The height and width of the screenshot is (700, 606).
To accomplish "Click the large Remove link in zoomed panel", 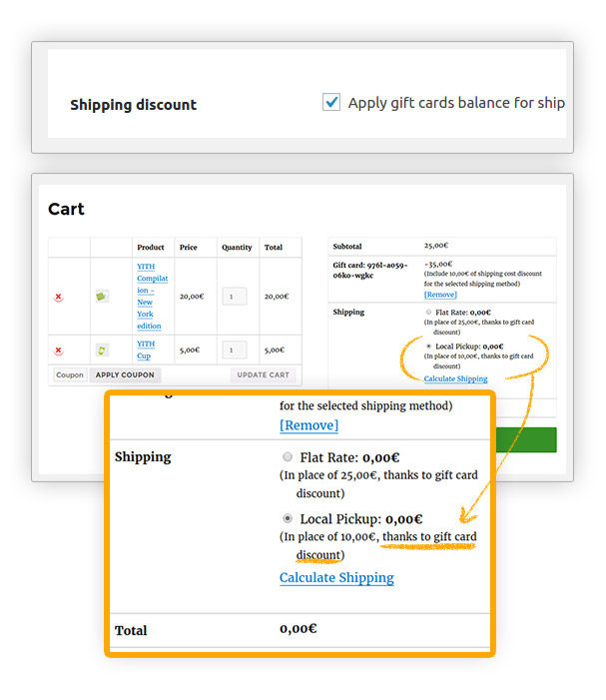I will click(308, 425).
